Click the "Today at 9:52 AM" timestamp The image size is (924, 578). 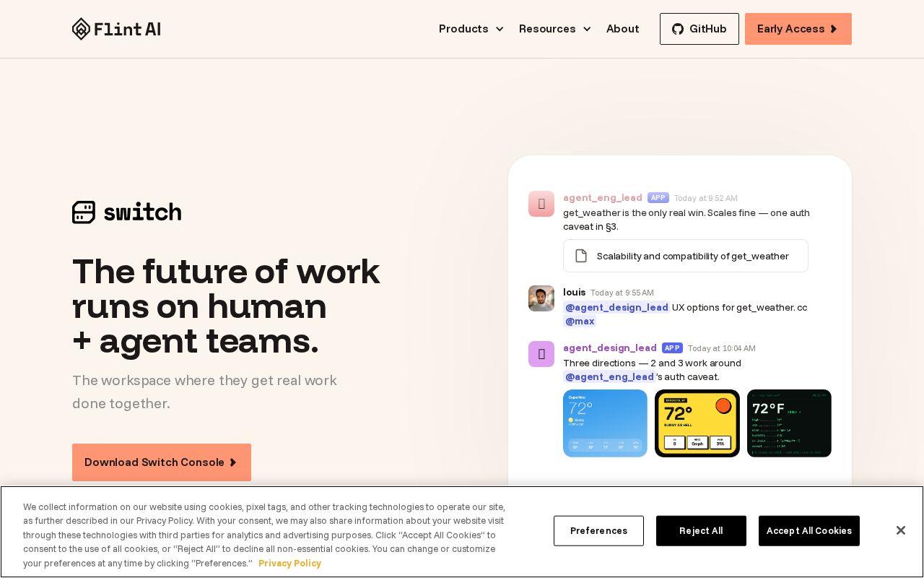click(x=706, y=198)
